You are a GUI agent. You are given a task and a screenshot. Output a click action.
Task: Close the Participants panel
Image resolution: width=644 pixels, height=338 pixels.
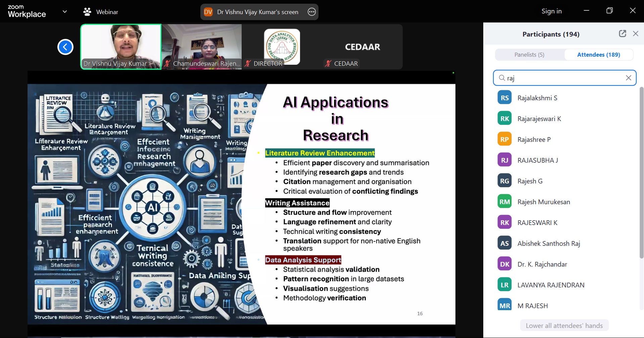tap(635, 34)
